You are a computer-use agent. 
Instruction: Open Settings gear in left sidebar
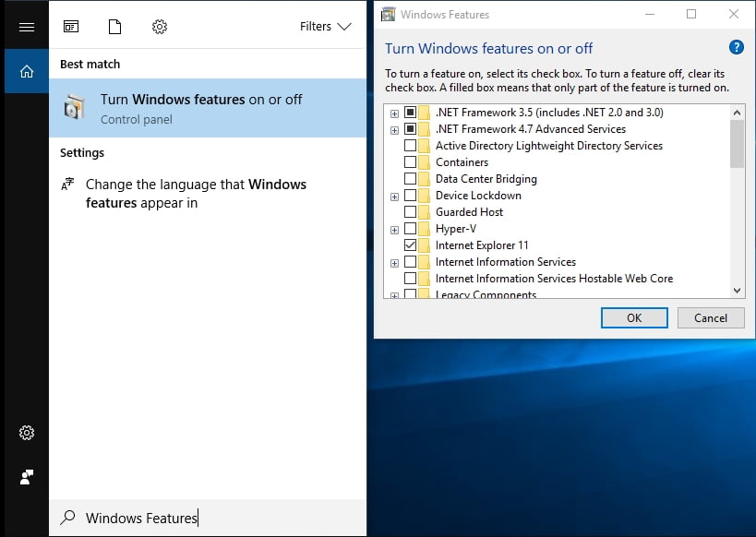[26, 433]
